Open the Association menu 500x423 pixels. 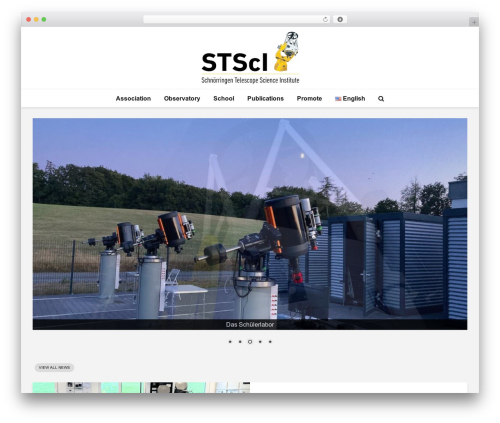pos(133,99)
